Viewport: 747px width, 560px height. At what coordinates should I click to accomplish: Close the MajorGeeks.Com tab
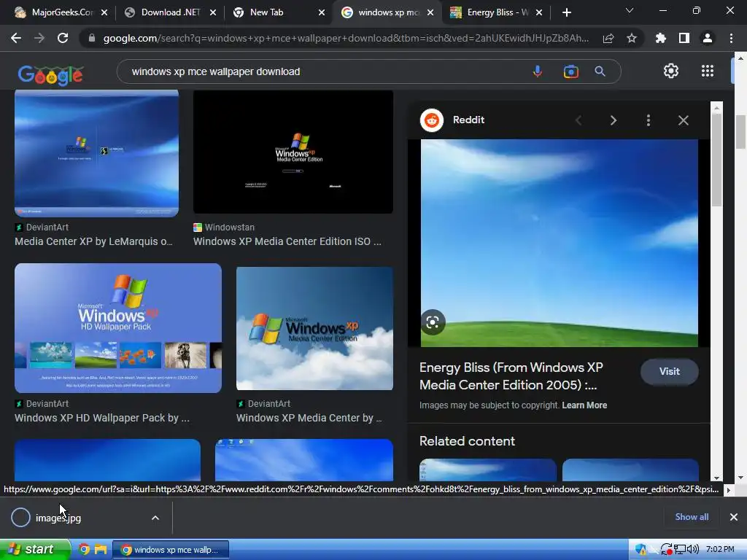(x=104, y=12)
